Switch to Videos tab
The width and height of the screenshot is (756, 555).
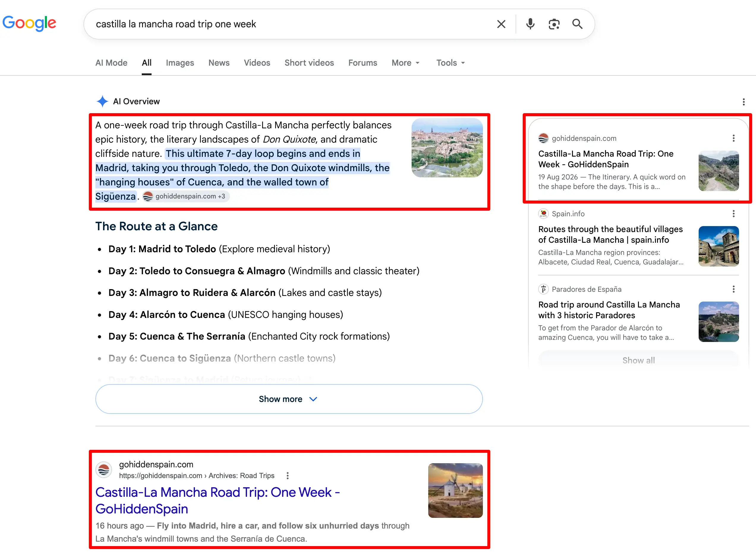point(257,63)
